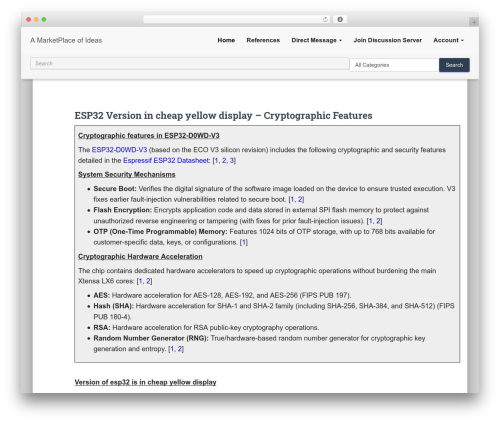
Task: Expand the Direct Message dropdown
Action: pos(317,40)
